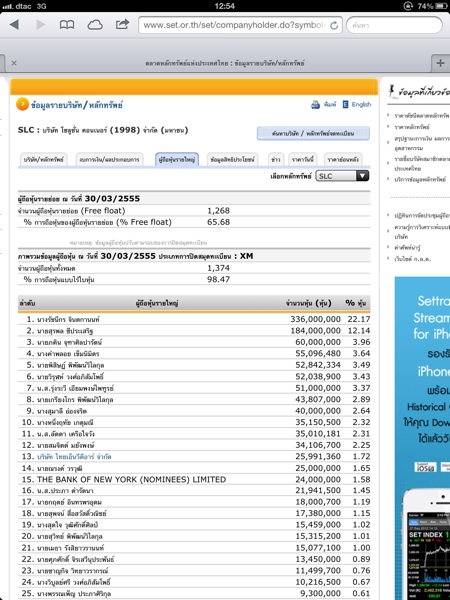Image resolution: width=450 pixels, height=600 pixels.
Task: Click the บริการข้อมูลหลักทรัพย์ sidebar link
Action: (420, 179)
